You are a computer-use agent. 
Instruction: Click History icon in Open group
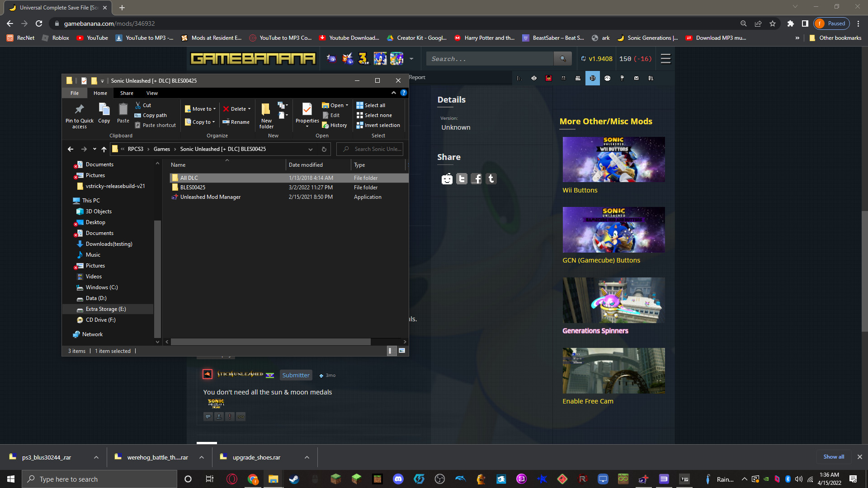pyautogui.click(x=325, y=126)
